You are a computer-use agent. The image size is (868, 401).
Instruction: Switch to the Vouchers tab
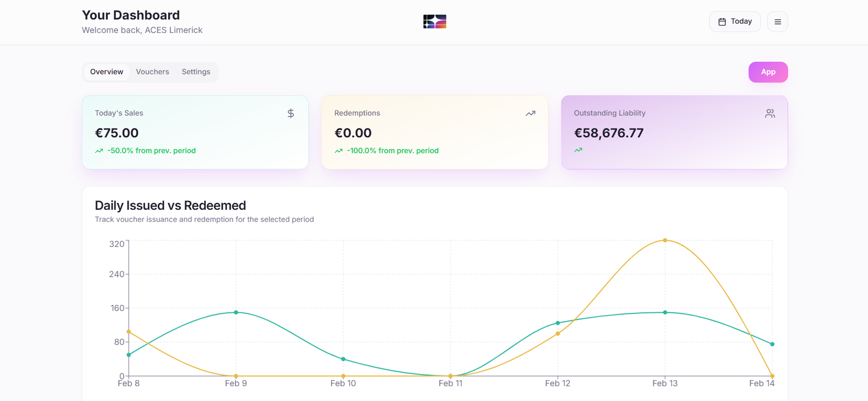pyautogui.click(x=152, y=72)
